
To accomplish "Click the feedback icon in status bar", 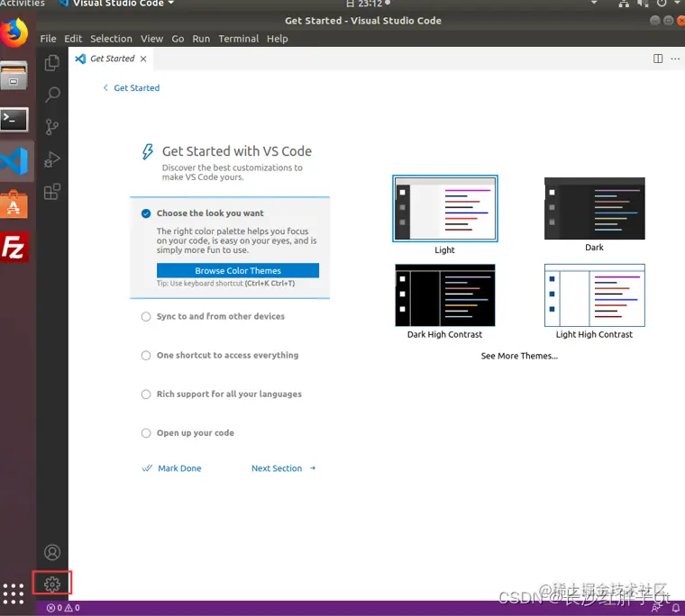I will (x=656, y=608).
